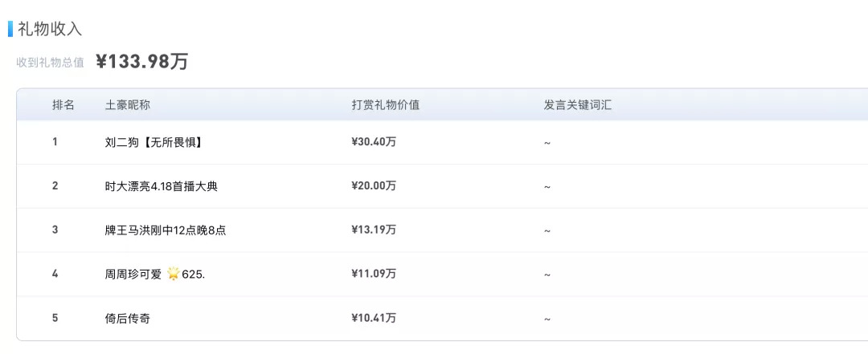
Task: Click gift value ¥11.09万
Action: tap(374, 275)
